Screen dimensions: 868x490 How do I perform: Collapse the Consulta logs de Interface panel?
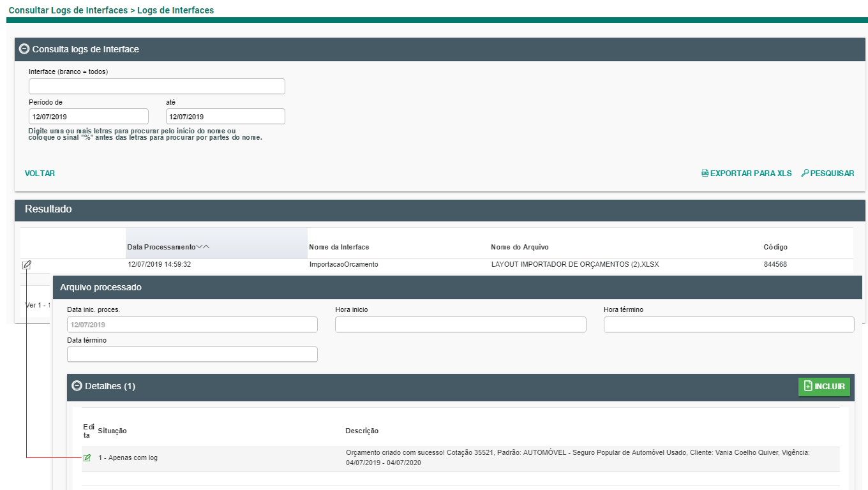click(24, 49)
